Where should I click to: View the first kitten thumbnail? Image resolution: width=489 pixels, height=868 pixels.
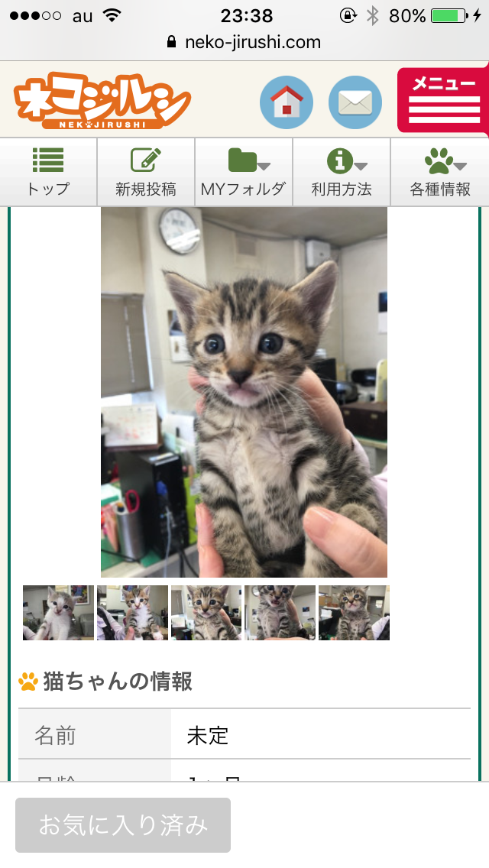(58, 613)
